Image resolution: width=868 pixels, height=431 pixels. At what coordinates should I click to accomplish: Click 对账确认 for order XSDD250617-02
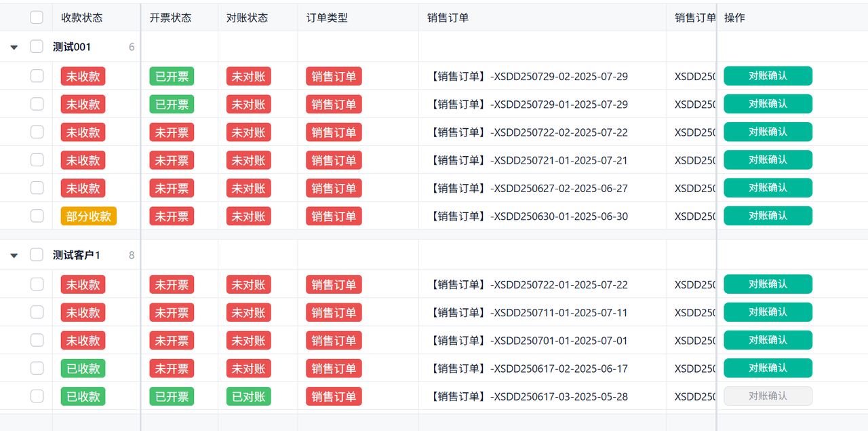tap(768, 368)
